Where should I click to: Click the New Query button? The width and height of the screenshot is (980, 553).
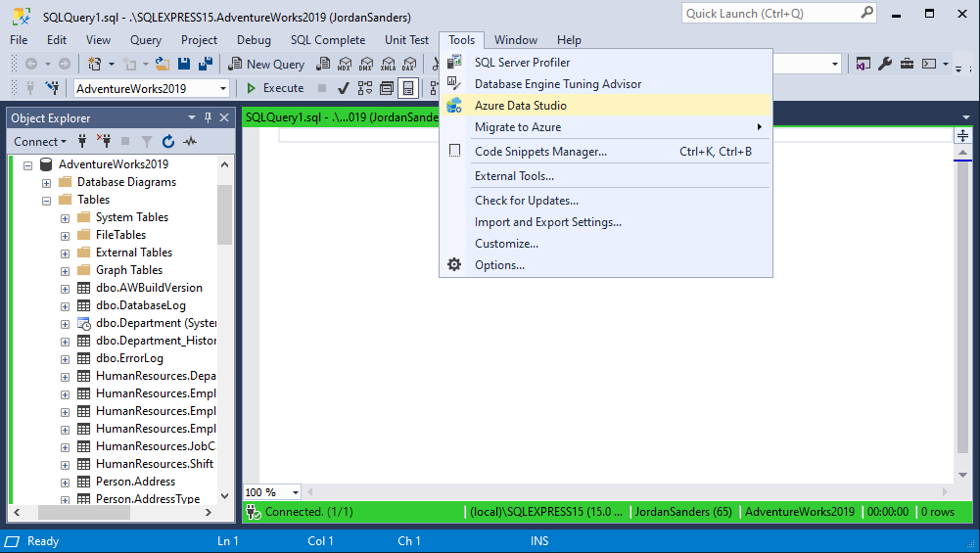tap(266, 64)
